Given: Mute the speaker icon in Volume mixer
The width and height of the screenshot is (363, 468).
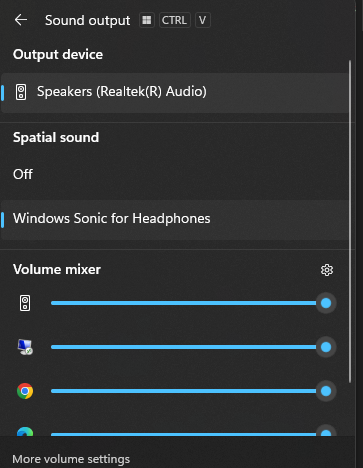Looking at the screenshot, I should tap(25, 303).
